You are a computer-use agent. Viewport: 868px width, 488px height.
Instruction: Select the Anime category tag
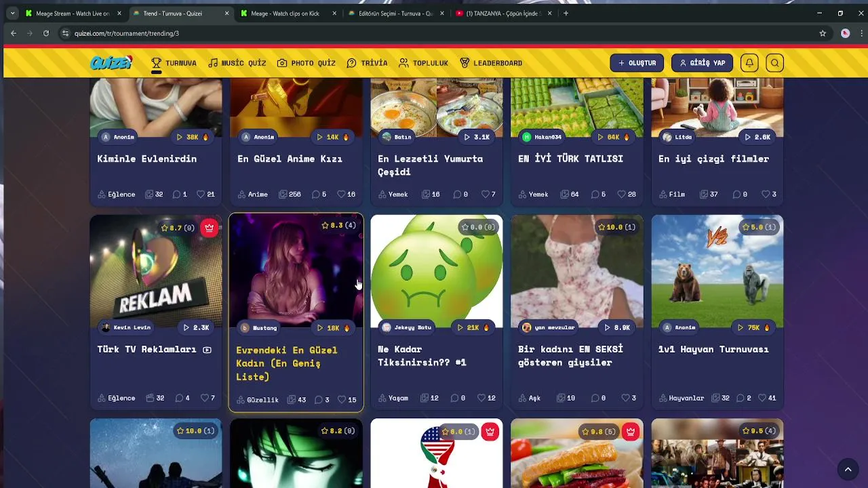pos(252,194)
